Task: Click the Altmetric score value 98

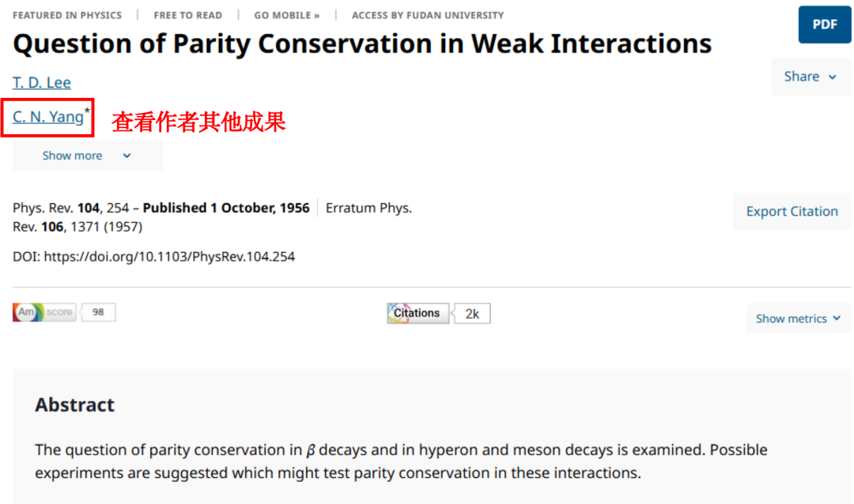Action: coord(98,312)
